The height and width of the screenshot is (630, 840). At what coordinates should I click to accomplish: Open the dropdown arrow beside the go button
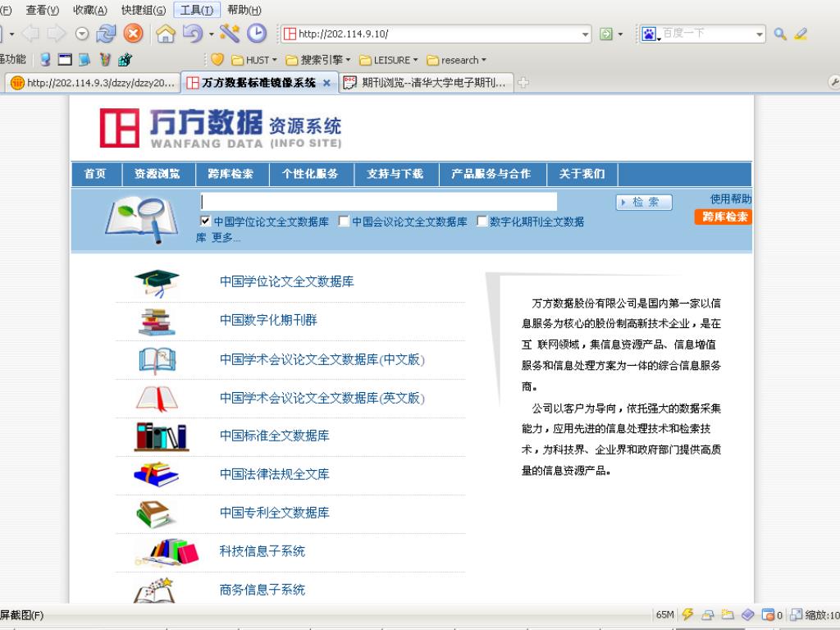[620, 34]
